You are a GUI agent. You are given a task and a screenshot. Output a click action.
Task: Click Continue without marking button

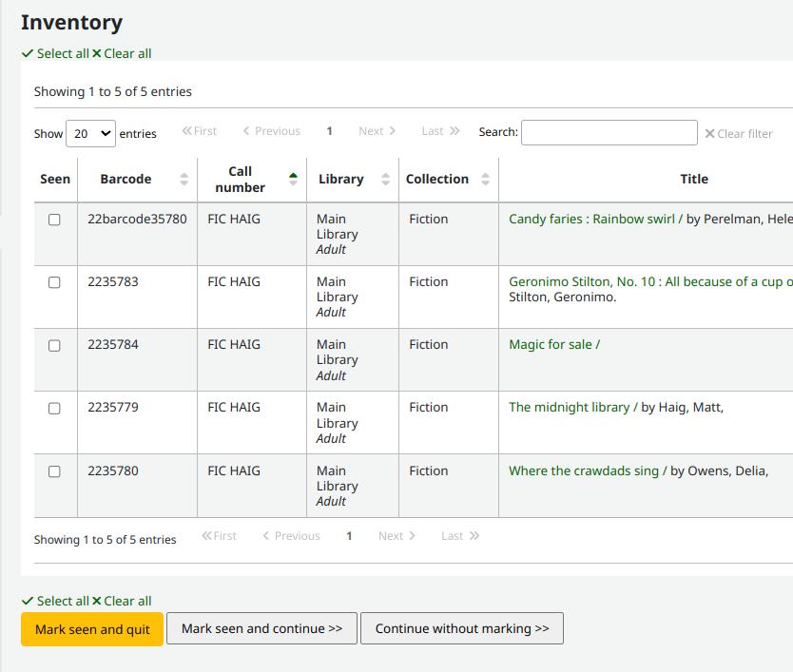462,628
